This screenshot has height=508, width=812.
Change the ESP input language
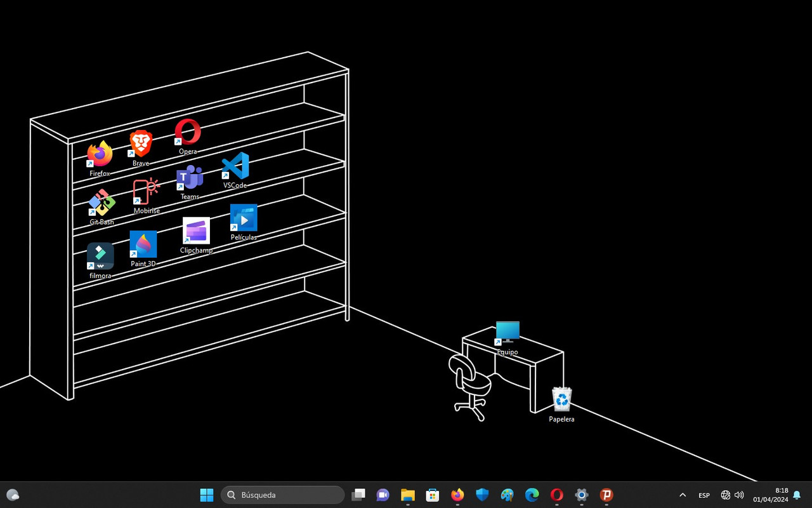(704, 495)
